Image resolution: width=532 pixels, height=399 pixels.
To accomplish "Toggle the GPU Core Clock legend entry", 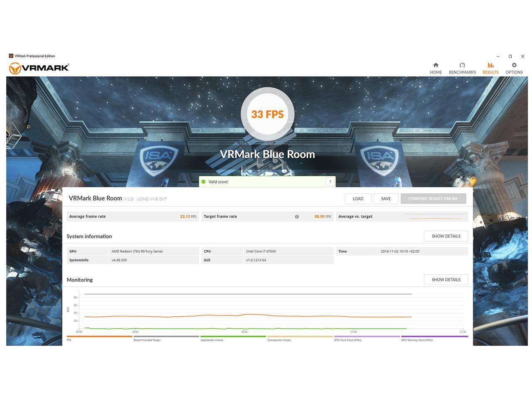I will (x=367, y=339).
